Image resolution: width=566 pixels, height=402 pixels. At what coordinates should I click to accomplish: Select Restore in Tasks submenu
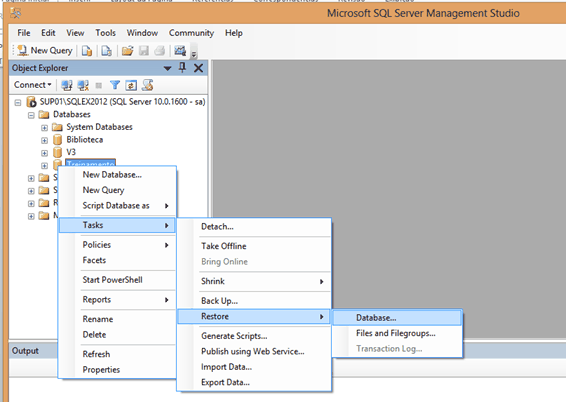[x=254, y=316]
